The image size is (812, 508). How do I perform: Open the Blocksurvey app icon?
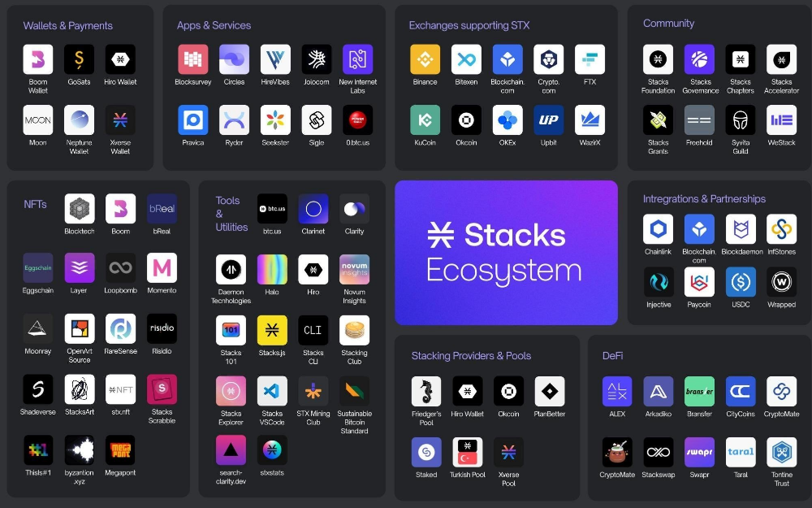193,59
